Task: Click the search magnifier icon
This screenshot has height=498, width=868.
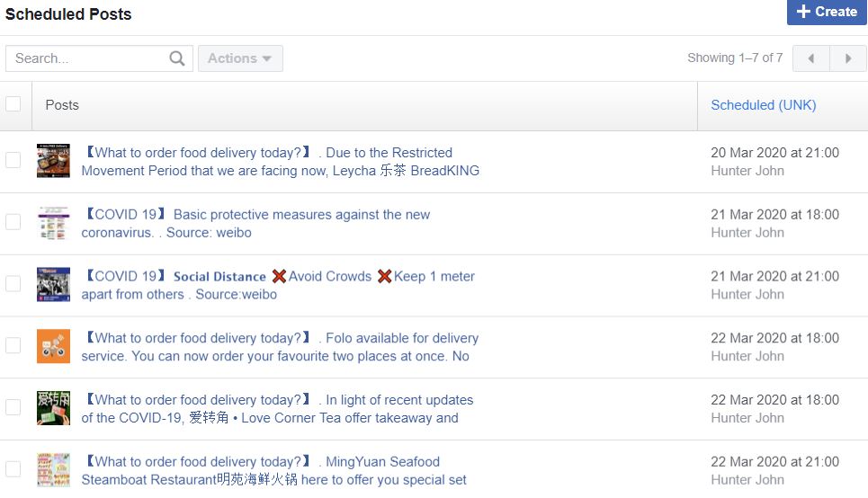Action: click(x=177, y=58)
